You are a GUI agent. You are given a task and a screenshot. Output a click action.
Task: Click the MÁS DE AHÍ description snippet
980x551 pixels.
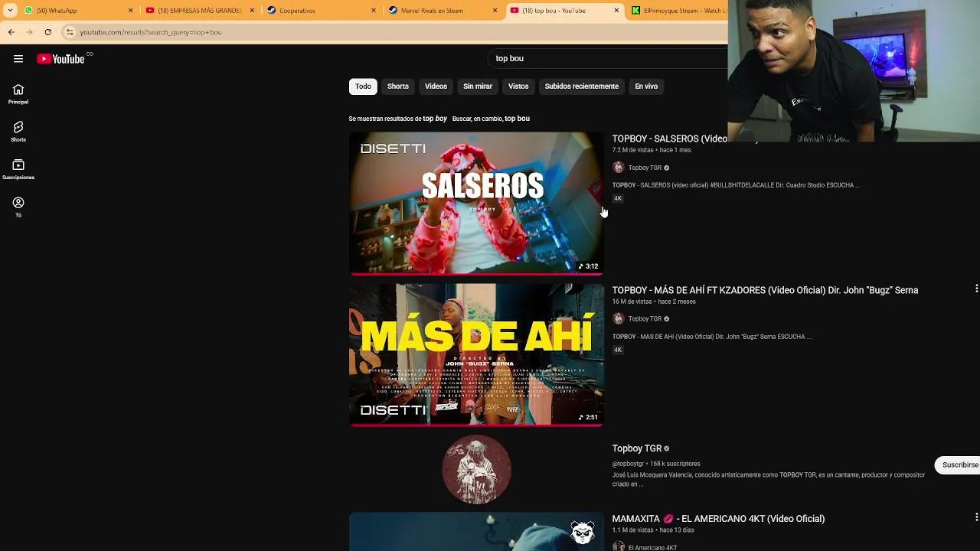tap(711, 337)
